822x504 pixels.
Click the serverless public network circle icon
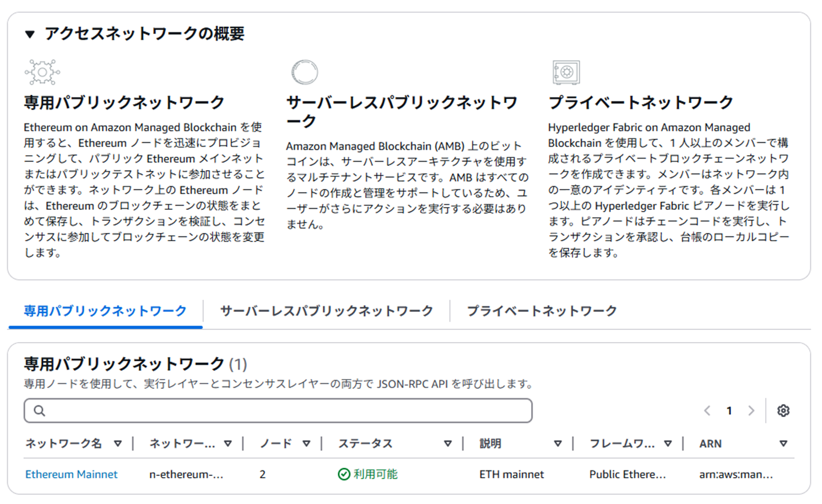pyautogui.click(x=305, y=72)
